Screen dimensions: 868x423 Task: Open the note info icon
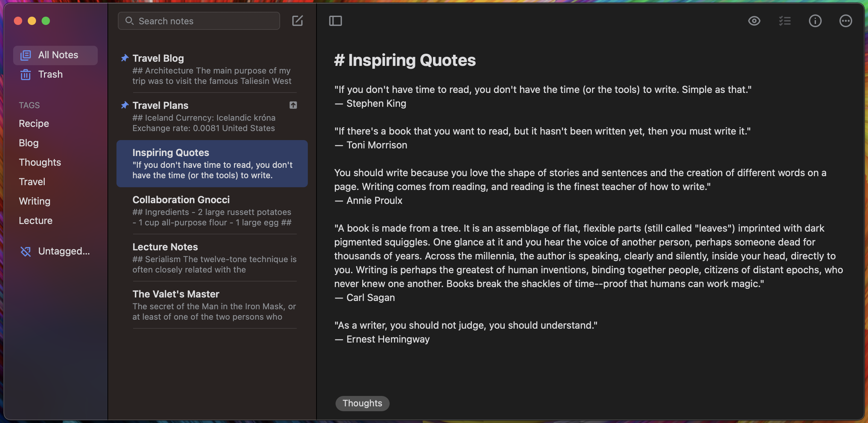tap(815, 21)
